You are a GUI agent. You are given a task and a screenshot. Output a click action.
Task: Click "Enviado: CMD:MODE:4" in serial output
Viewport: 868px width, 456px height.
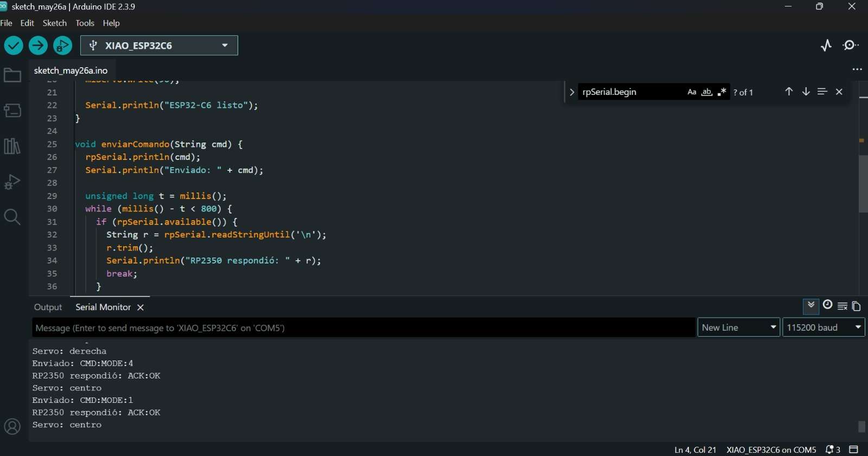click(x=82, y=363)
